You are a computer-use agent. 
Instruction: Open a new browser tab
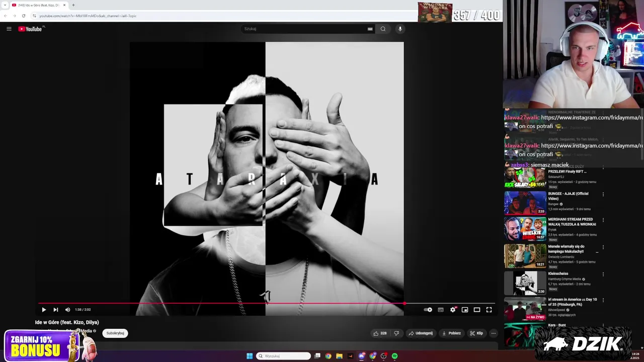click(x=73, y=5)
